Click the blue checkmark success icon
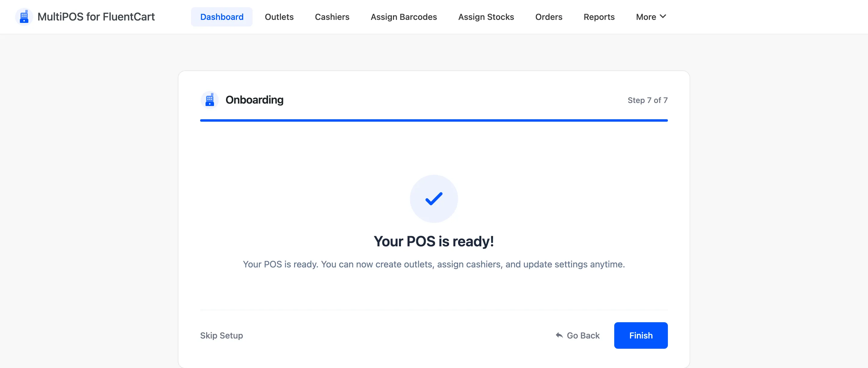Viewport: 868px width, 368px height. click(434, 199)
